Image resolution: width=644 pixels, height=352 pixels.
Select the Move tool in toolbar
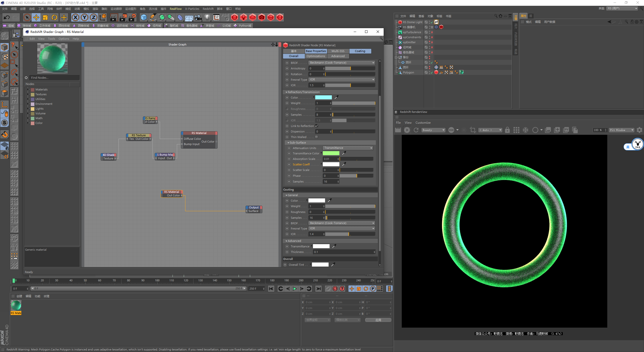pyautogui.click(x=36, y=17)
